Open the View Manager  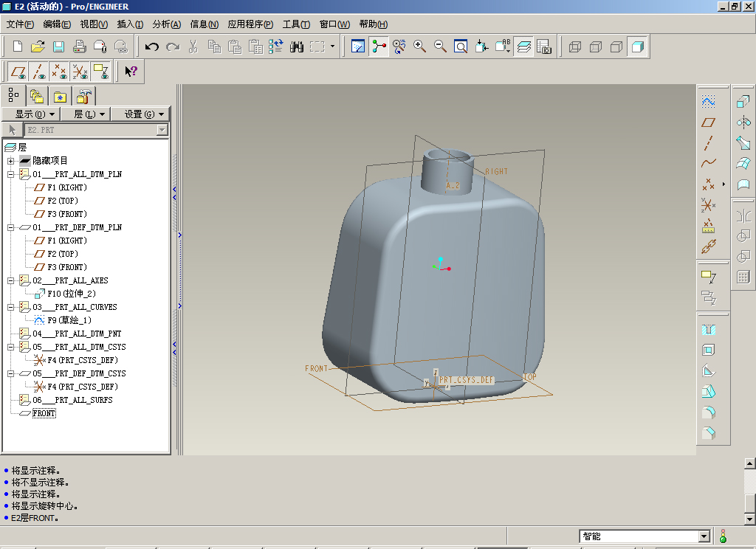(544, 46)
